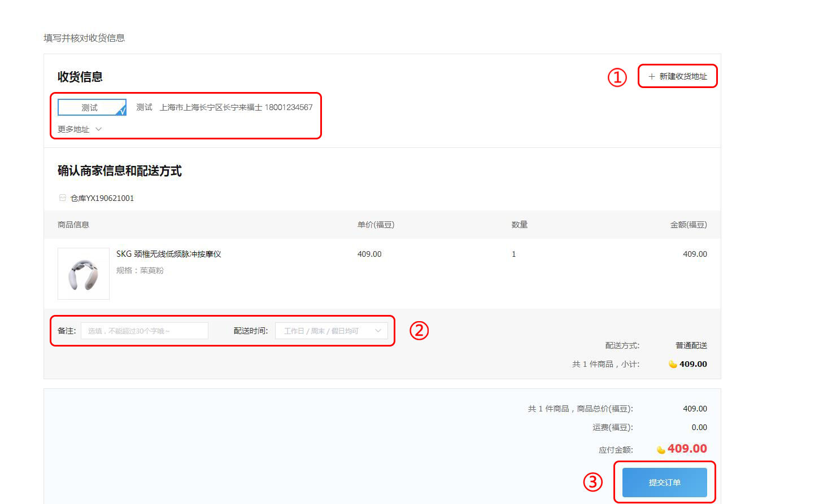The image size is (819, 504).
Task: Click the warehouse icon beside 仓库YX190621001
Action: 63,198
